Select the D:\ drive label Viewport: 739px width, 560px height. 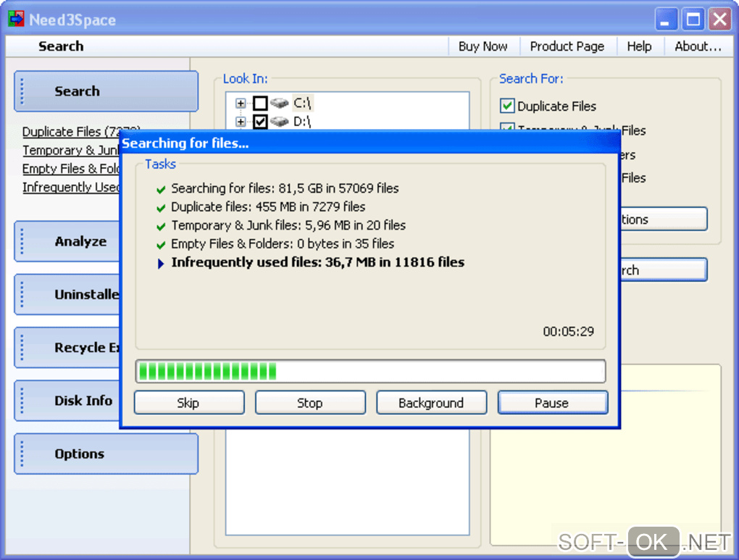point(302,122)
